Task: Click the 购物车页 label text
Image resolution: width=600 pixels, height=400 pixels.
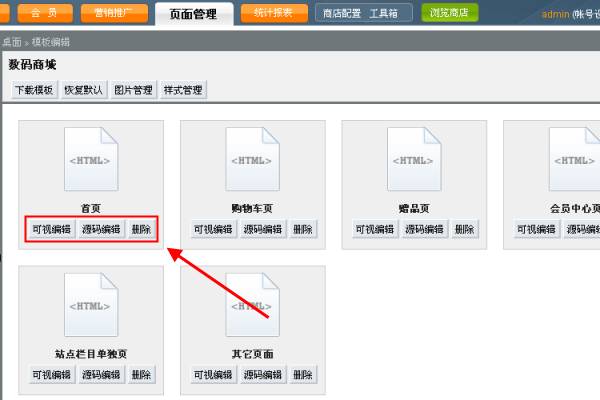Action: tap(252, 209)
